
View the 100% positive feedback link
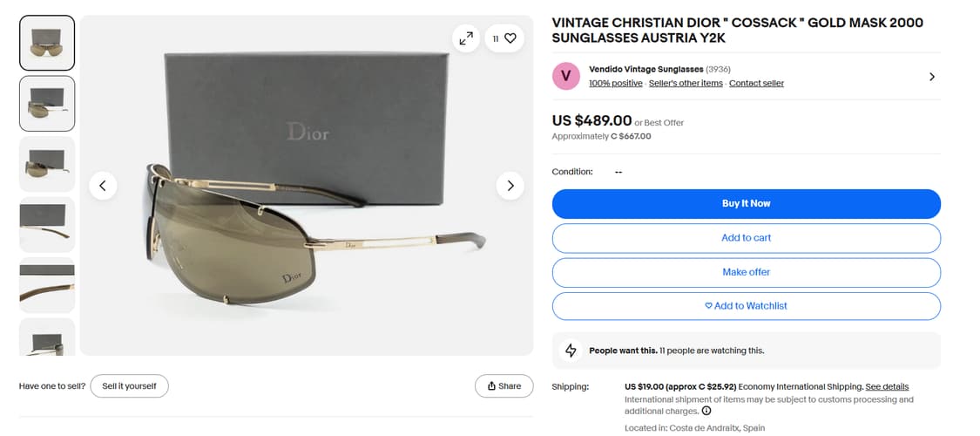click(615, 84)
